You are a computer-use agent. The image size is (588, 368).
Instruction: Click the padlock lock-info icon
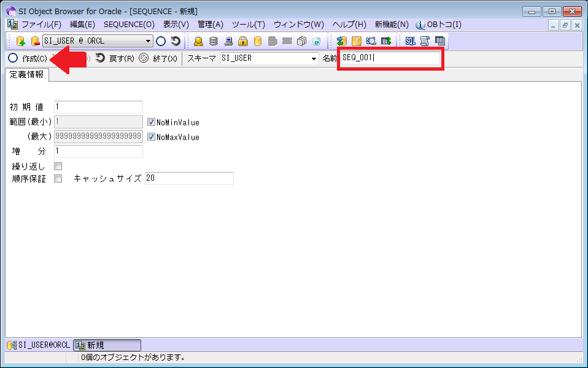point(242,41)
